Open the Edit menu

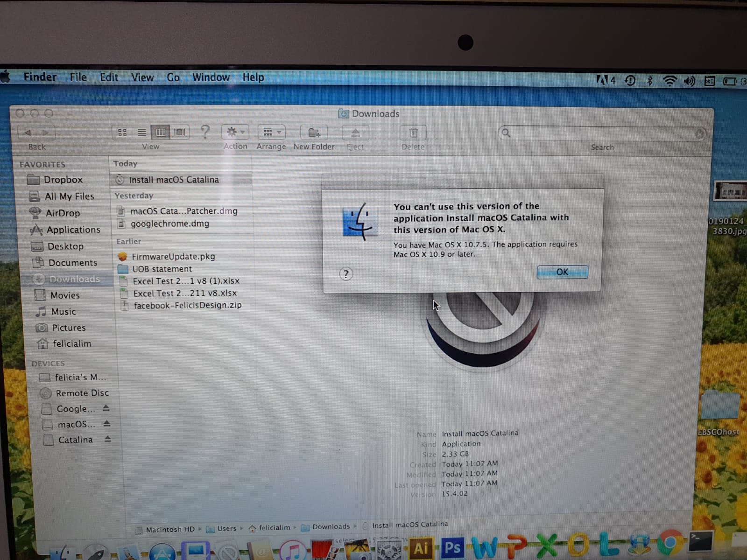pos(109,77)
